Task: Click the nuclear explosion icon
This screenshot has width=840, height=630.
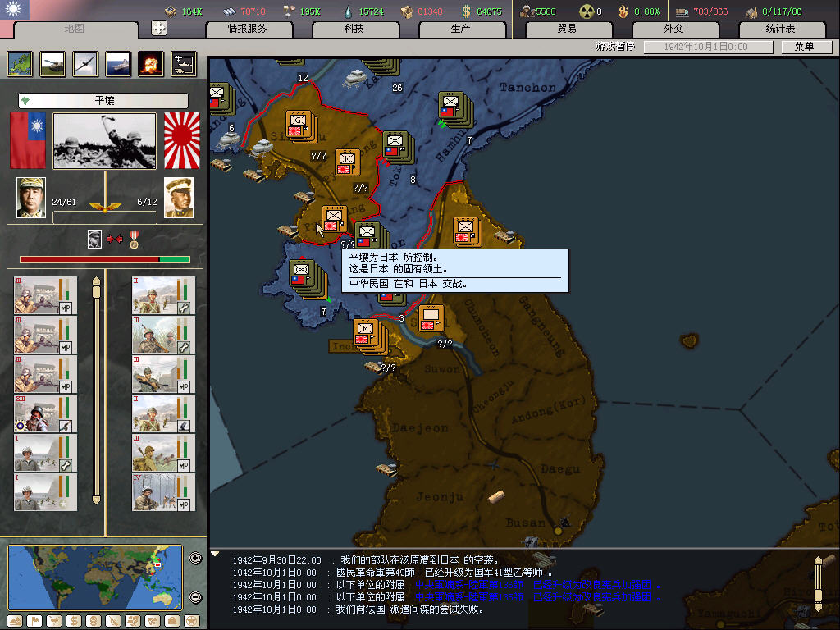Action: 151,64
